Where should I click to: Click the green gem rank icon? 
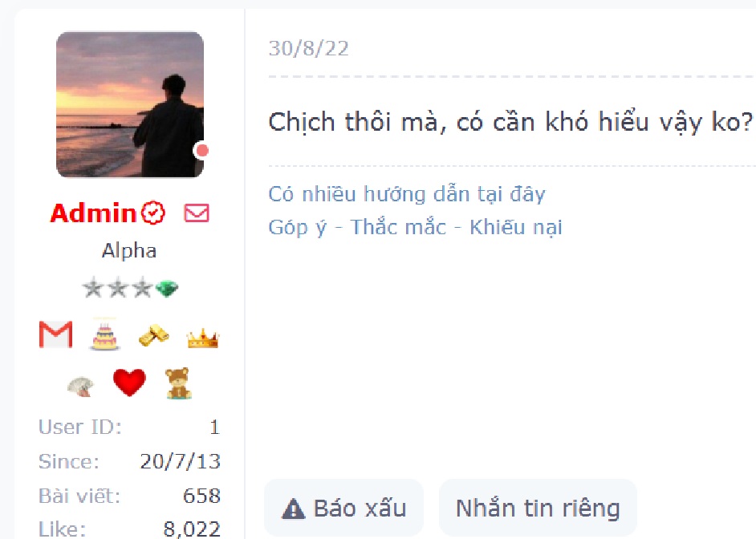tap(167, 289)
